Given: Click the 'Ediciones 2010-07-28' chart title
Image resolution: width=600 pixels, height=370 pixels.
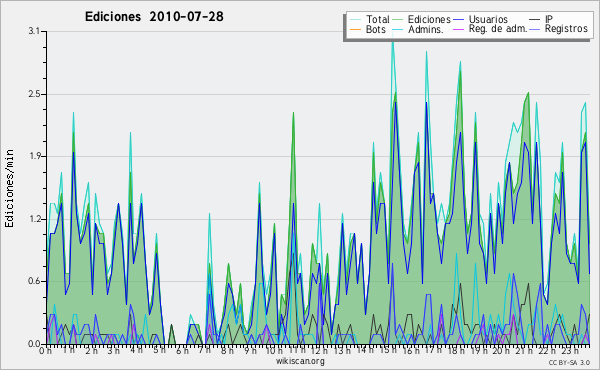Looking at the screenshot, I should (x=154, y=17).
